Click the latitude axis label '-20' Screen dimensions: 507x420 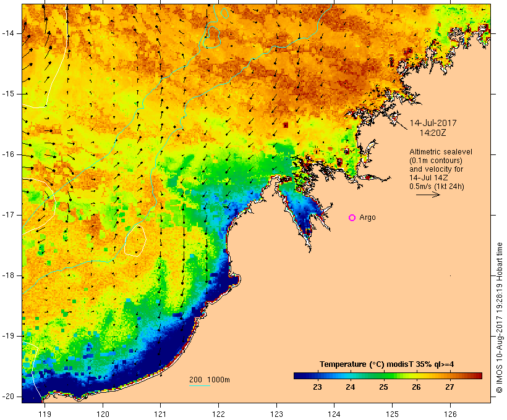(8, 397)
